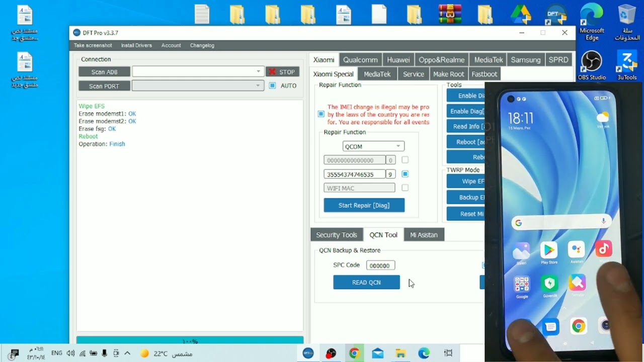Show hidden system tray icons chevron
The width and height of the screenshot is (644, 362).
pyautogui.click(x=127, y=353)
